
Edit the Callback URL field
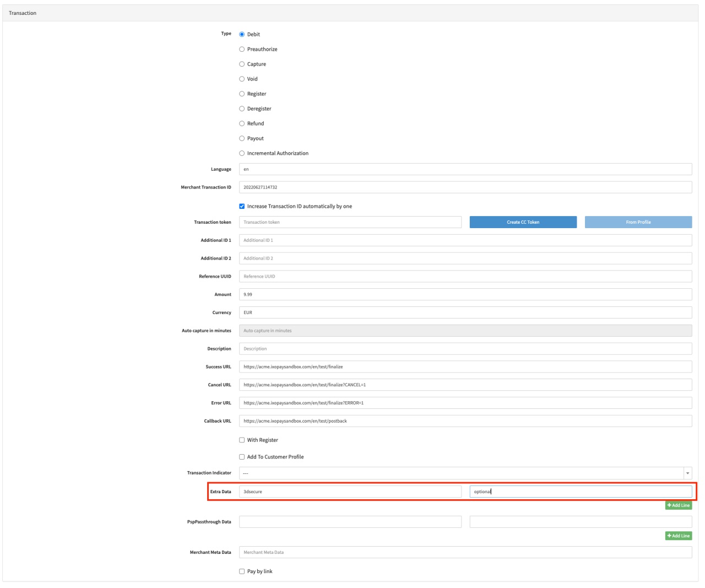(x=465, y=421)
